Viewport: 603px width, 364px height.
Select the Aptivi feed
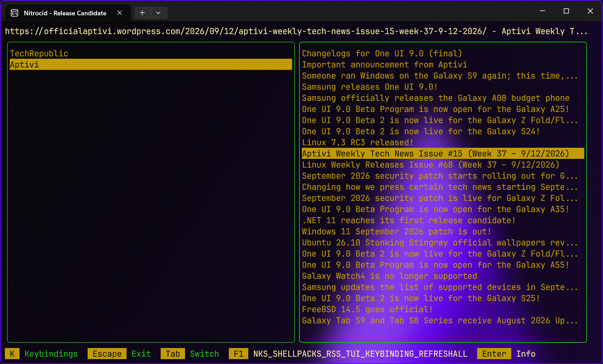151,65
